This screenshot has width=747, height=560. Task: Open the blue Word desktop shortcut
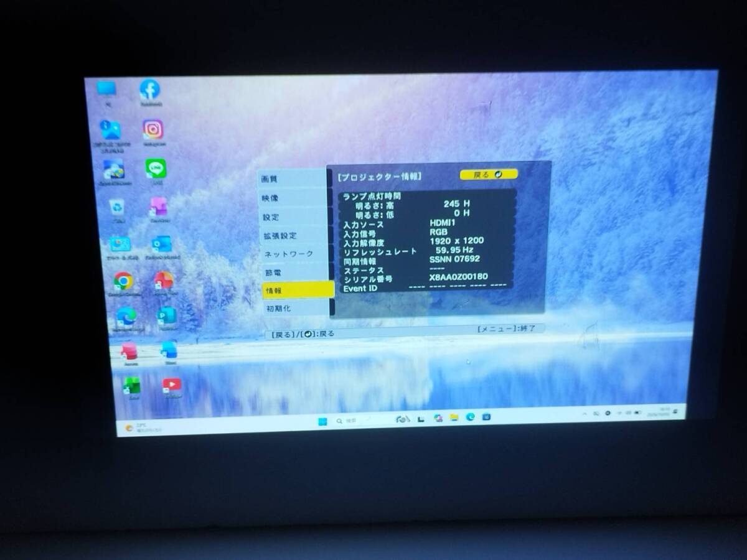click(x=169, y=349)
